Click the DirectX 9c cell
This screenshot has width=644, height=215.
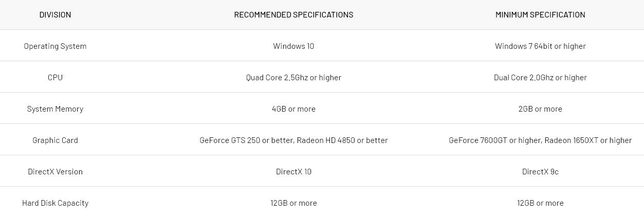[x=540, y=171]
